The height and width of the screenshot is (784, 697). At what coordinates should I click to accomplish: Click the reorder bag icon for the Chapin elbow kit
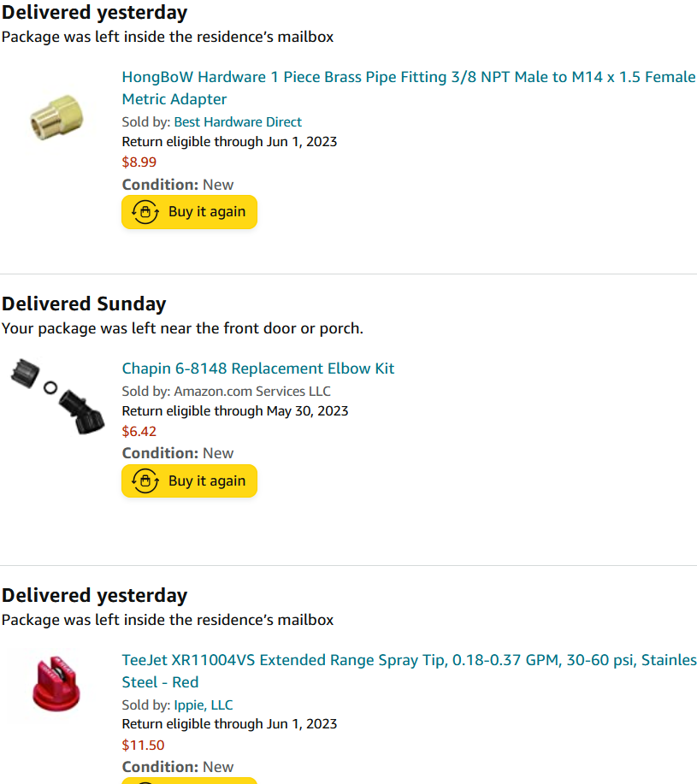click(145, 481)
